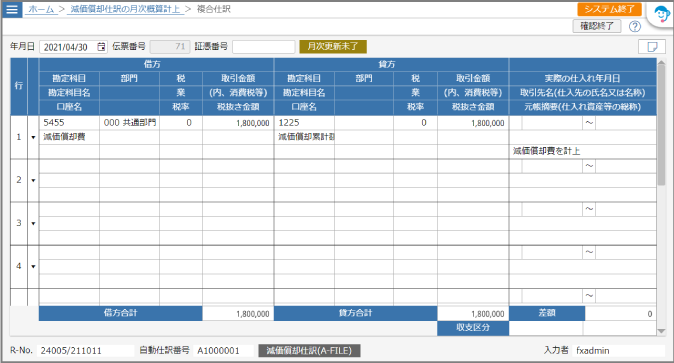Click the 月次更新未了 status button
This screenshot has width=674, height=363.
click(333, 46)
